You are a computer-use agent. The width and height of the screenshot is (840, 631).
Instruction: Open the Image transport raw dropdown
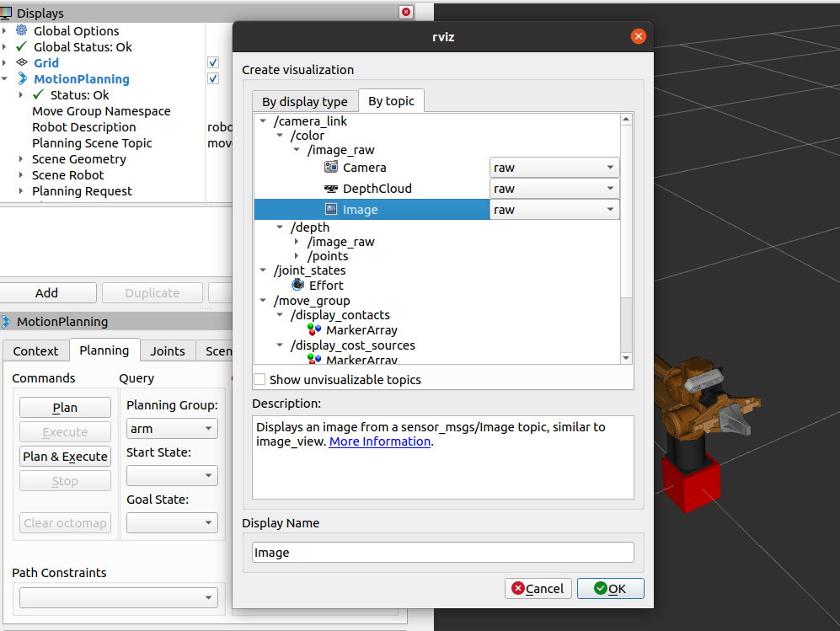pyautogui.click(x=554, y=210)
